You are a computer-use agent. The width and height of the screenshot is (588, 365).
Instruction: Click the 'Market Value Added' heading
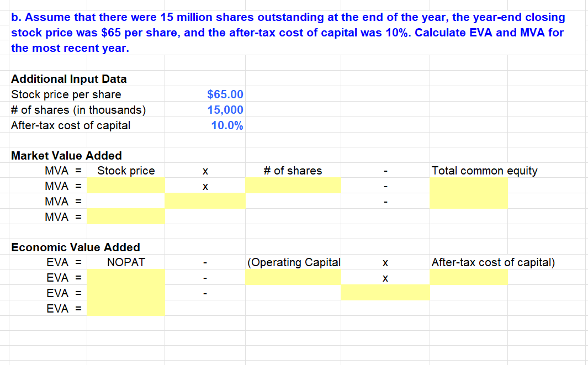(66, 155)
